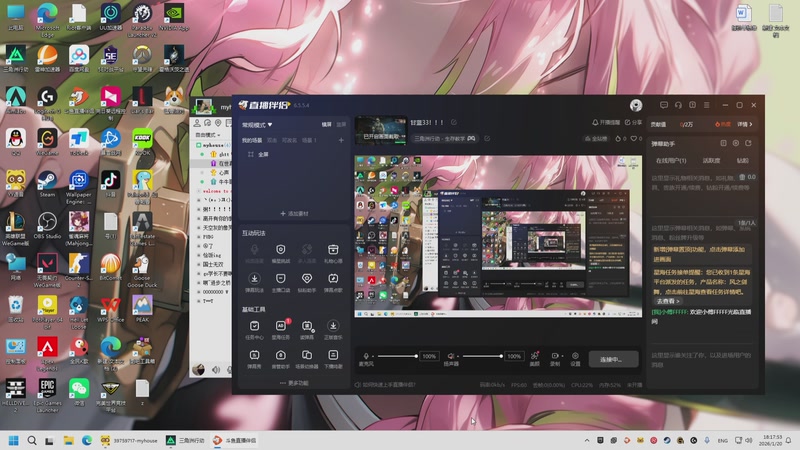This screenshot has width=800, height=450.
Task: Click the microphone 100% volume field
Action: click(429, 356)
